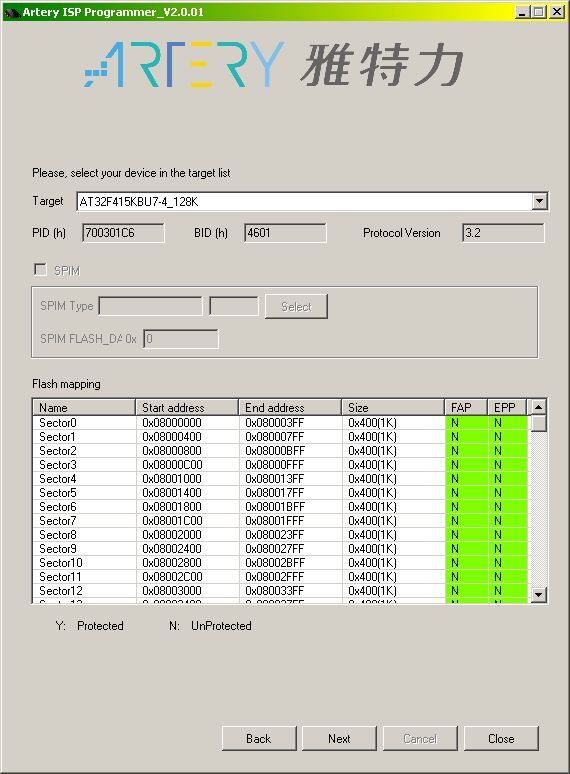570x774 pixels.
Task: Click the Close button at bottom
Action: pos(501,738)
